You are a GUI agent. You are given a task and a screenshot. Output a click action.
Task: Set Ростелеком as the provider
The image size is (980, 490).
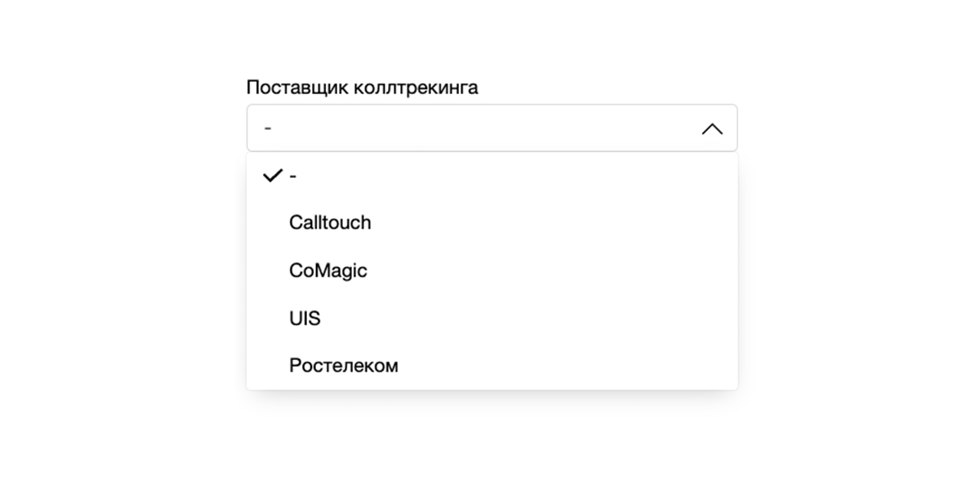click(x=344, y=365)
